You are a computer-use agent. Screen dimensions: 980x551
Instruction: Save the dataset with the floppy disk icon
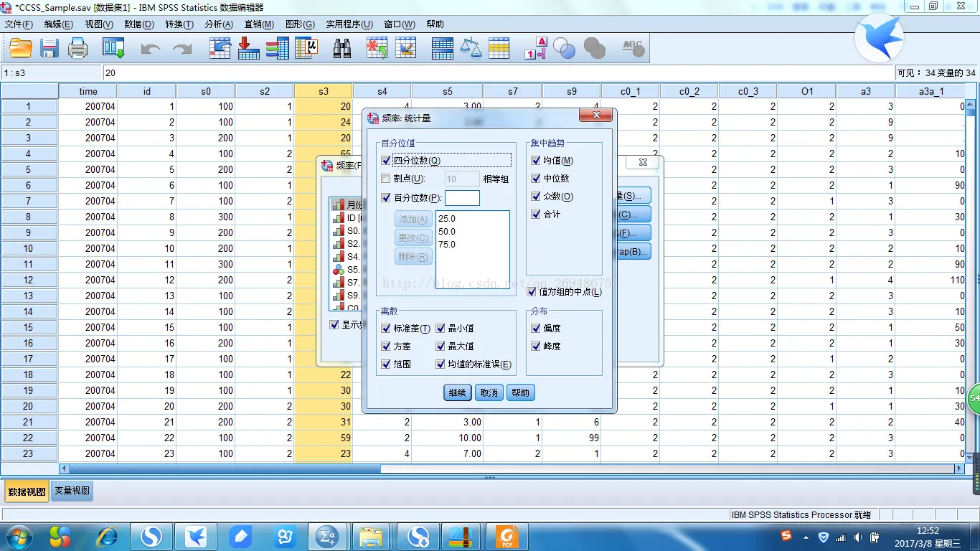coord(49,48)
